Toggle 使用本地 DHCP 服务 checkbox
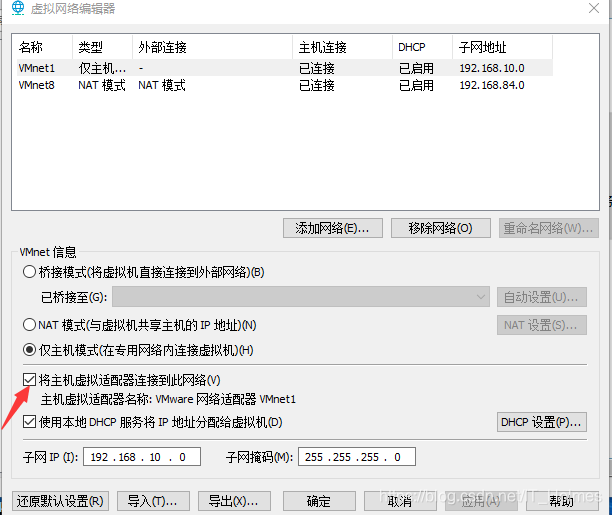Viewport: 612px width, 515px height. coord(29,422)
